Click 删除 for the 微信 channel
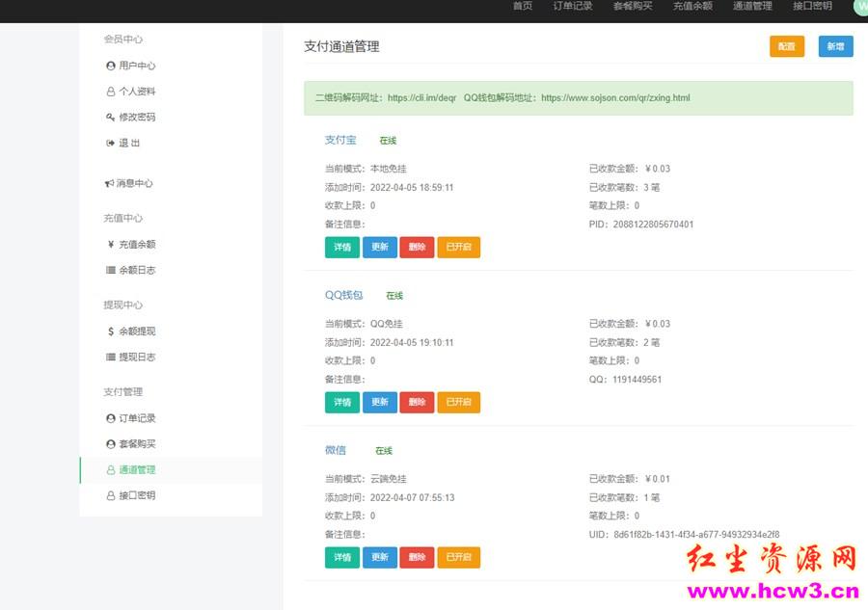Image resolution: width=868 pixels, height=610 pixels. [x=417, y=557]
